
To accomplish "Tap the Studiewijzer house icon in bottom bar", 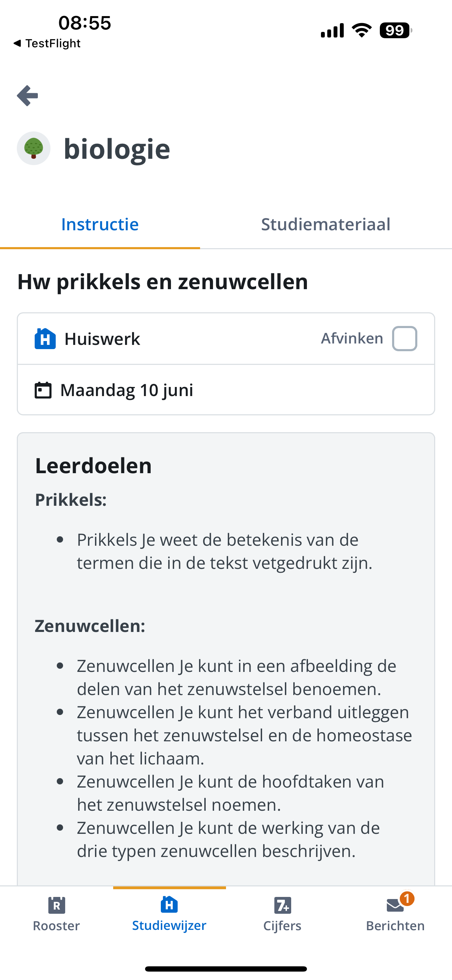I will coord(169,904).
